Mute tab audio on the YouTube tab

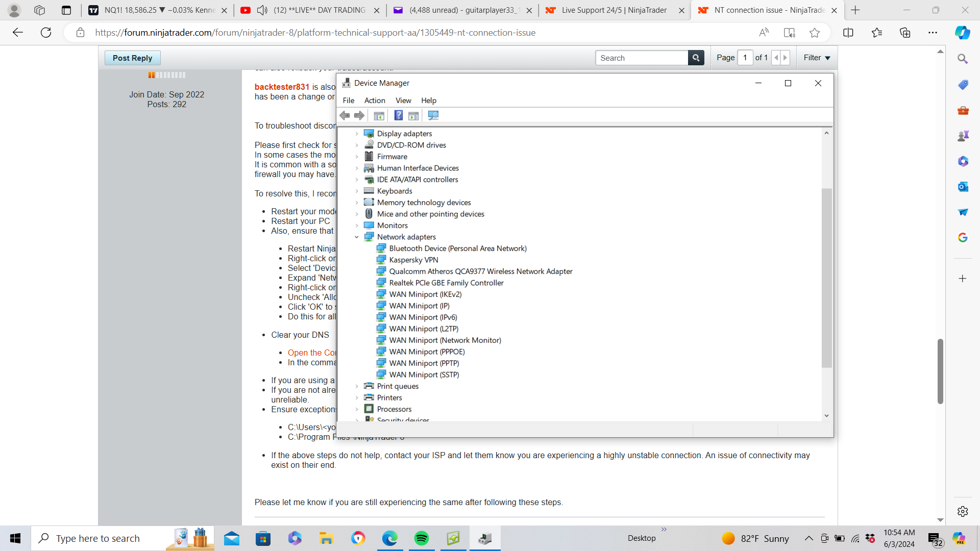pos(262,10)
